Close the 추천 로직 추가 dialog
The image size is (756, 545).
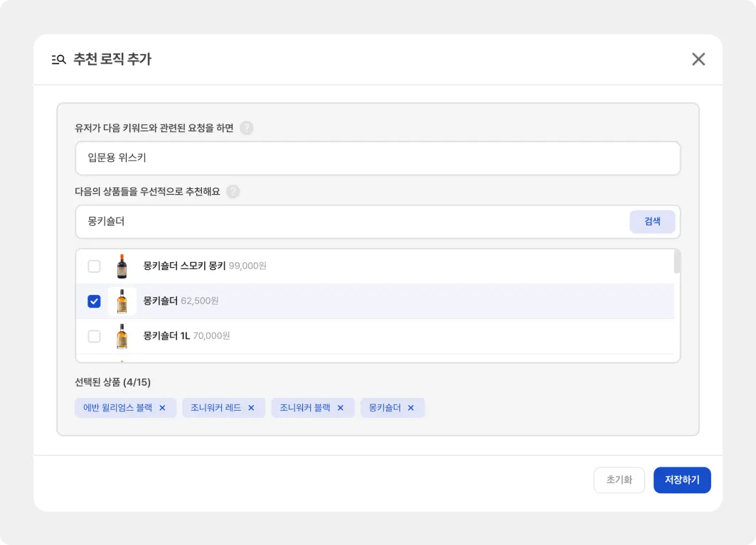pyautogui.click(x=698, y=59)
